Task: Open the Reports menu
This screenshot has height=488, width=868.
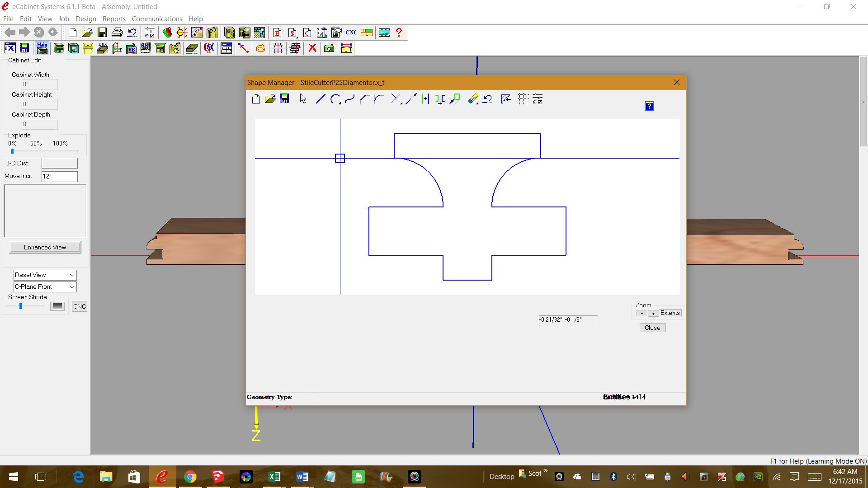Action: (x=114, y=19)
